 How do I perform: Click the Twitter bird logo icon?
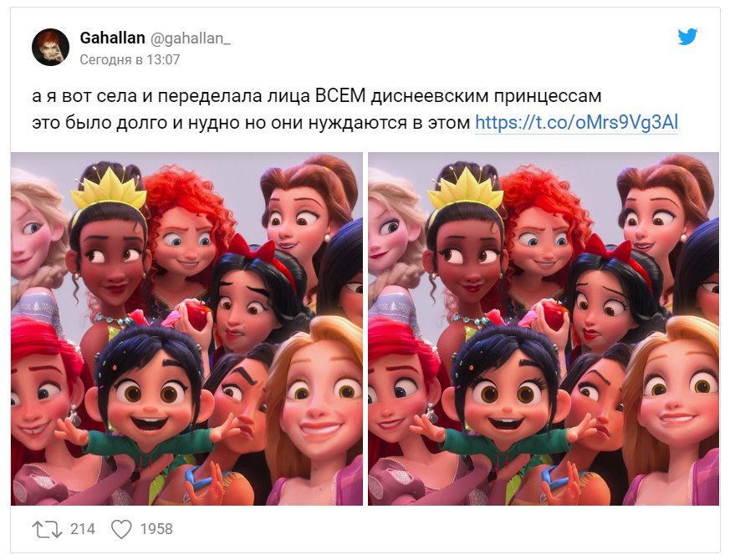pyautogui.click(x=687, y=37)
